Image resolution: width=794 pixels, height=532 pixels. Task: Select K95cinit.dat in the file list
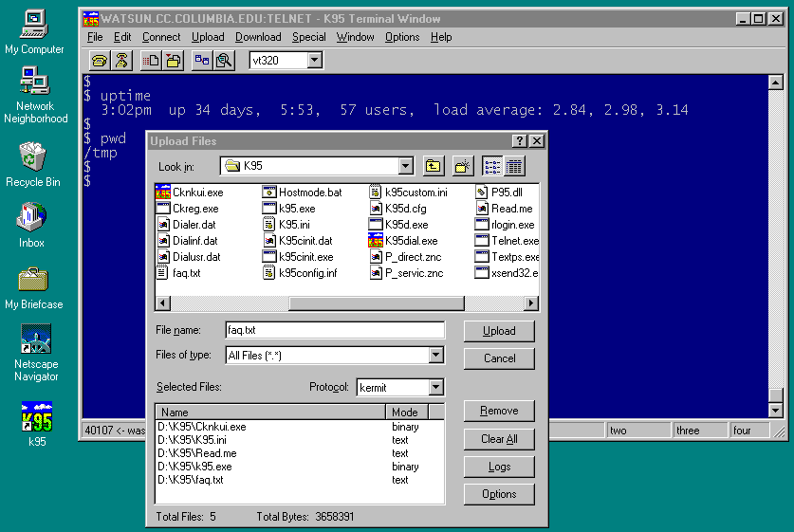[x=298, y=241]
